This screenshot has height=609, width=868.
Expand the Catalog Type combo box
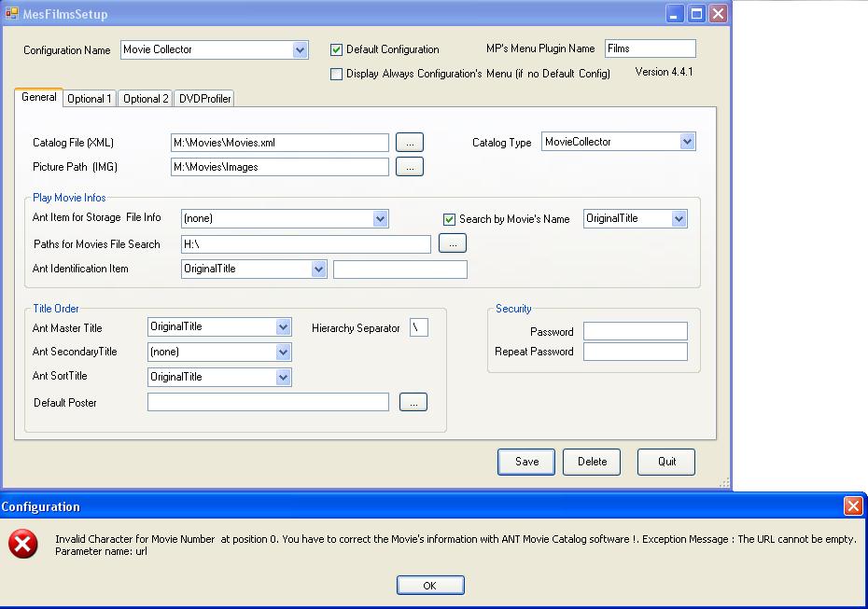click(x=687, y=142)
